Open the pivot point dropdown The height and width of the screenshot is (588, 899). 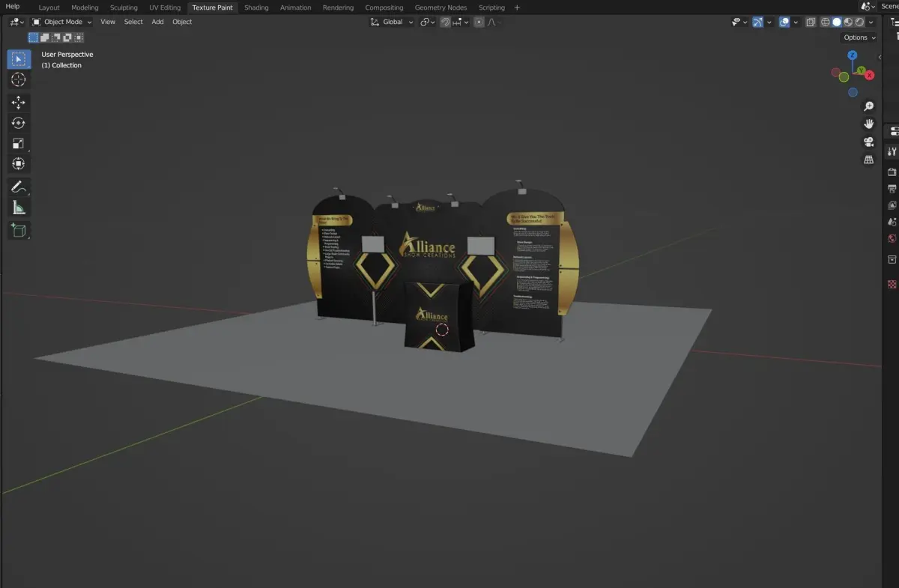(428, 22)
